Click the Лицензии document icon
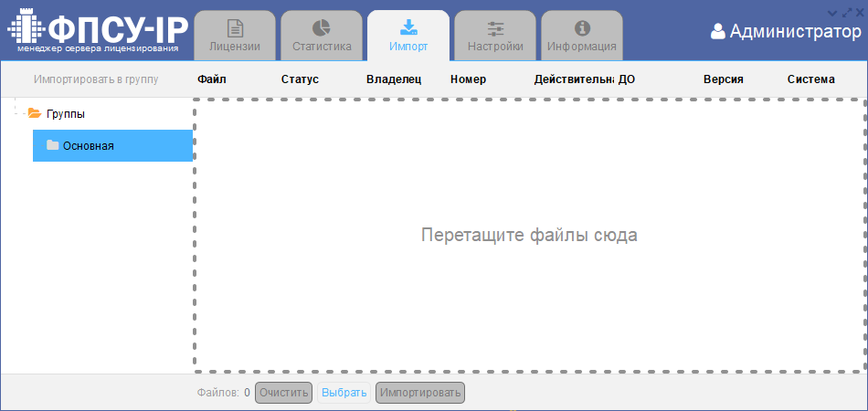Image resolution: width=868 pixels, height=411 pixels. [x=235, y=27]
